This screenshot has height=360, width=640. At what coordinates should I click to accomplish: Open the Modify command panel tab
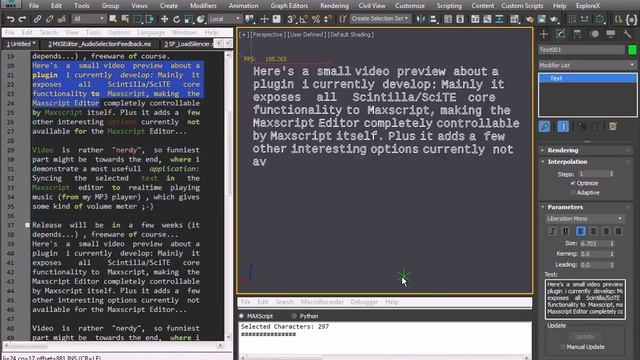561,34
